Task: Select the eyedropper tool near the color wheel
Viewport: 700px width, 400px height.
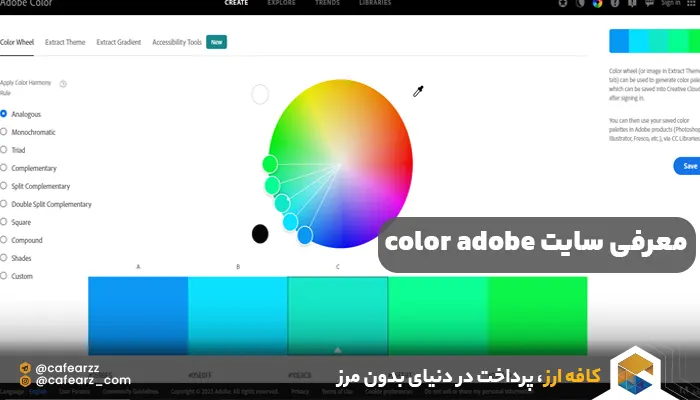Action: pyautogui.click(x=418, y=92)
